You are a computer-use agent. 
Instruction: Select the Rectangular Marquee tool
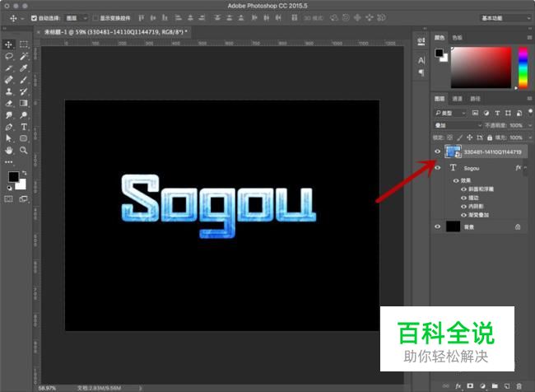pyautogui.click(x=24, y=44)
